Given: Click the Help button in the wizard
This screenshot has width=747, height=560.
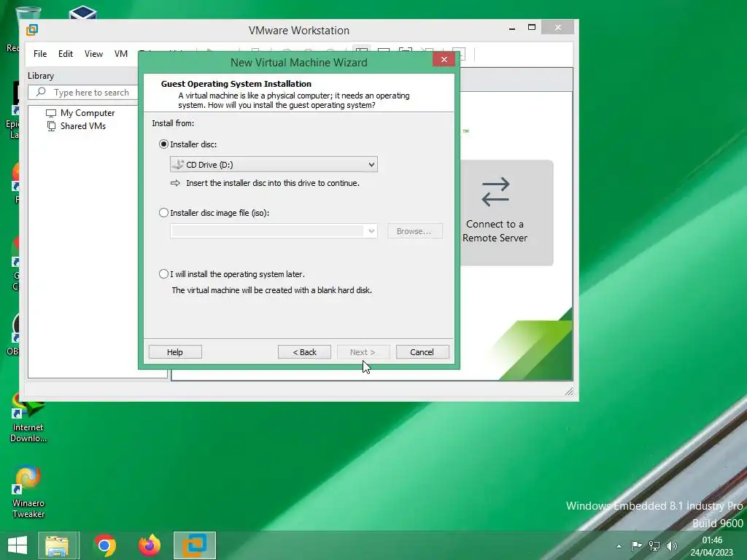Looking at the screenshot, I should click(x=175, y=352).
